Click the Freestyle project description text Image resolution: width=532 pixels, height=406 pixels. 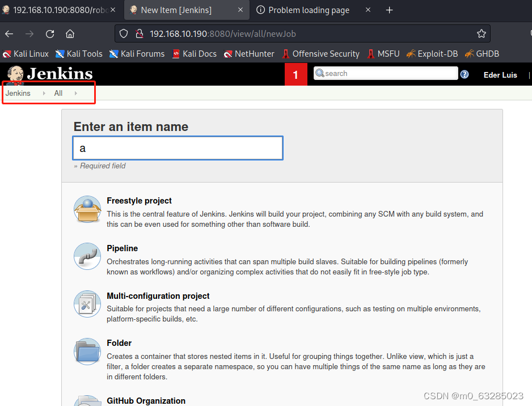295,219
